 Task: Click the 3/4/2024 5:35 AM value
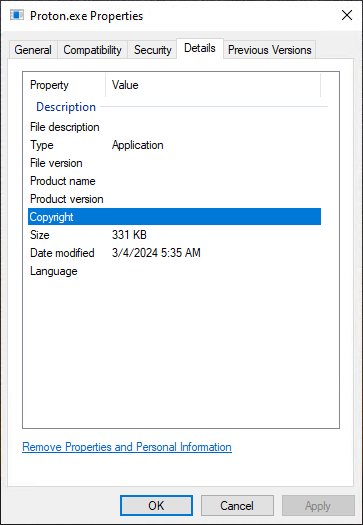156,253
